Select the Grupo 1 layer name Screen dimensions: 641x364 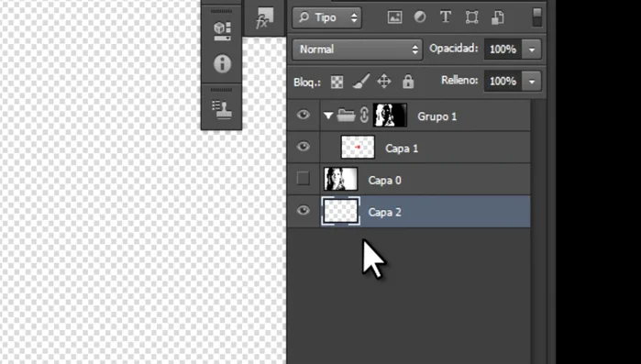[437, 116]
